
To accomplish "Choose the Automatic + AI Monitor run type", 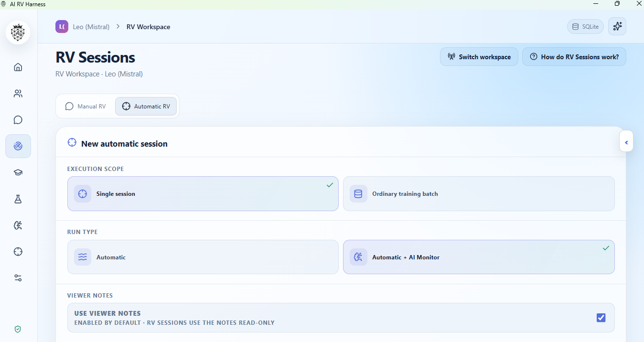I will pos(479,257).
